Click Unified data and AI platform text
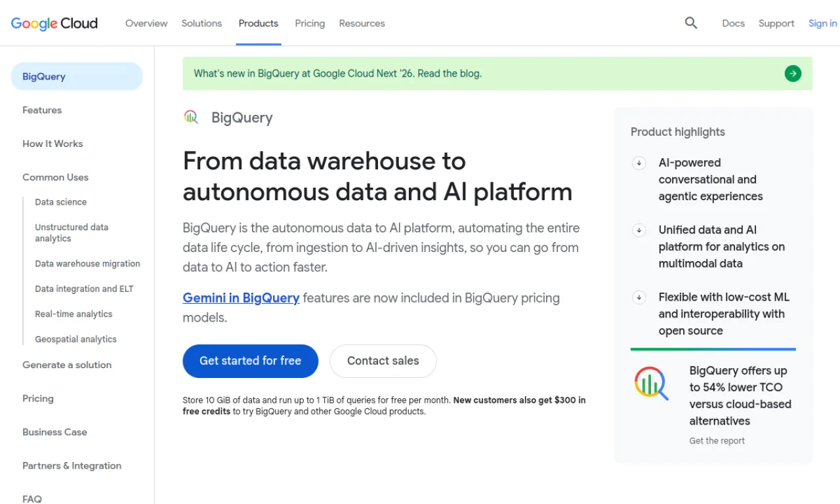 721,247
